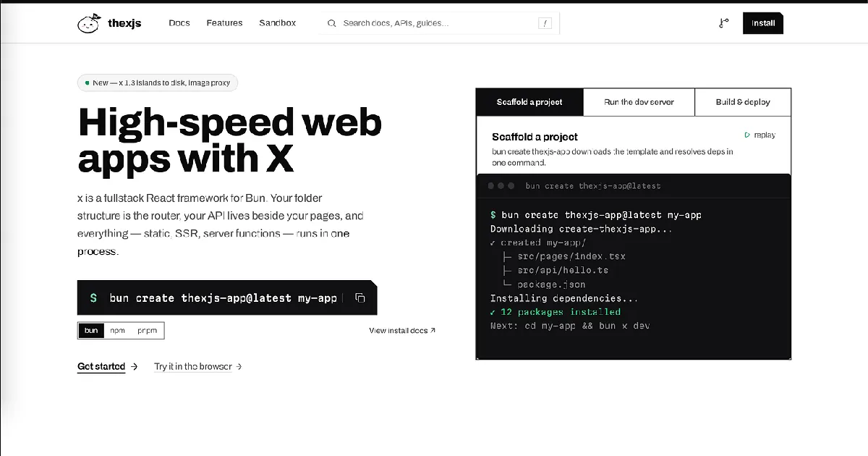Click 'Downloading create-thexjs-app...' line
Image resolution: width=868 pixels, height=456 pixels.
(x=582, y=229)
